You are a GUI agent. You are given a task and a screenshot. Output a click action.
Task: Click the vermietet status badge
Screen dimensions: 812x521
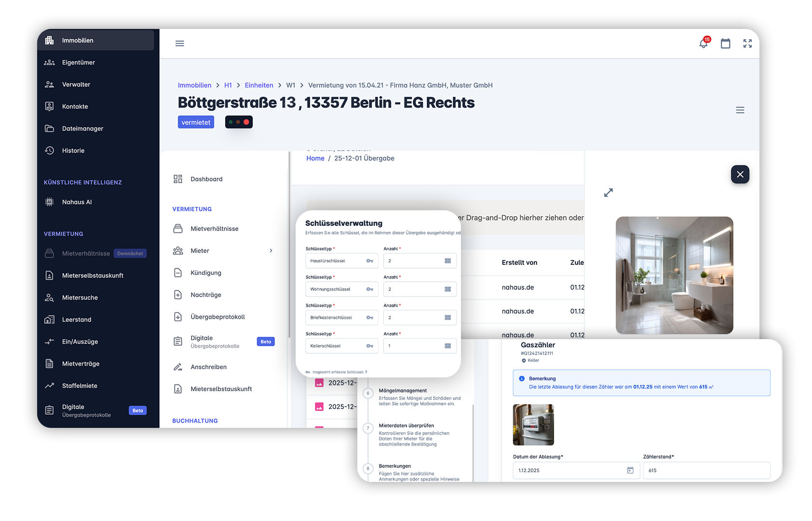pyautogui.click(x=196, y=123)
